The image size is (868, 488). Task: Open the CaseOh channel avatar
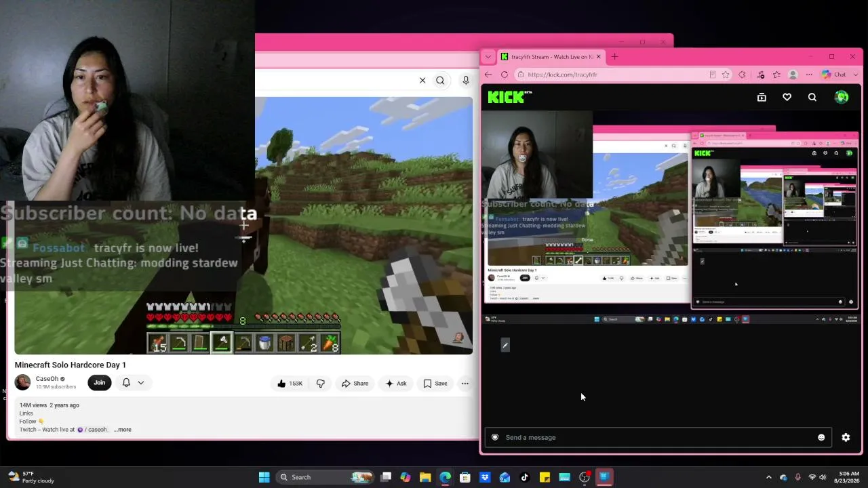22,382
